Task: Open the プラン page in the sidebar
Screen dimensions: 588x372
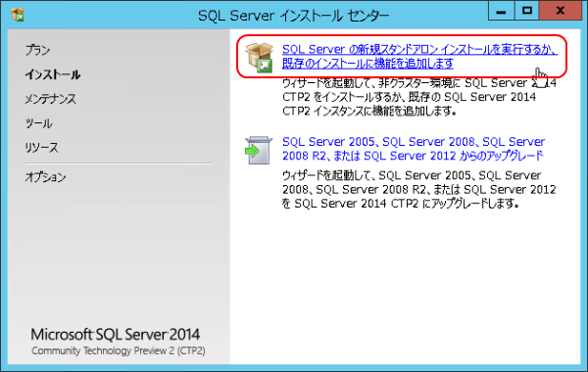Action: (38, 50)
